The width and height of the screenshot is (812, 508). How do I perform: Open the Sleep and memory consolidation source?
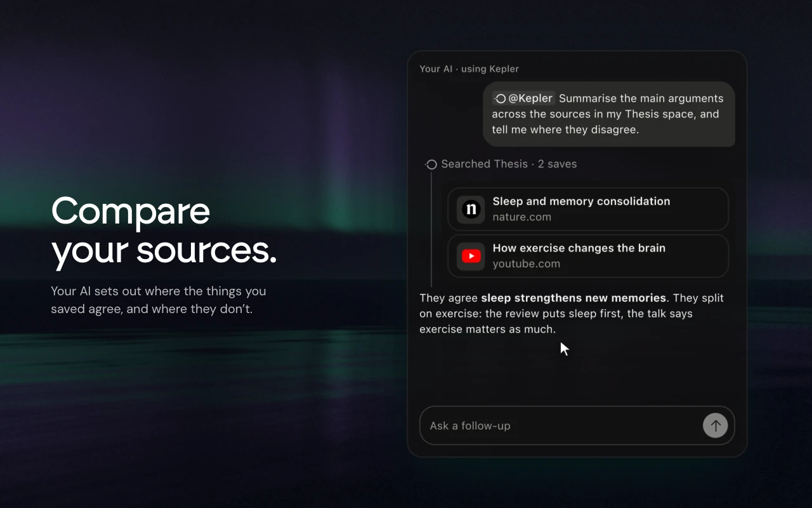point(588,209)
